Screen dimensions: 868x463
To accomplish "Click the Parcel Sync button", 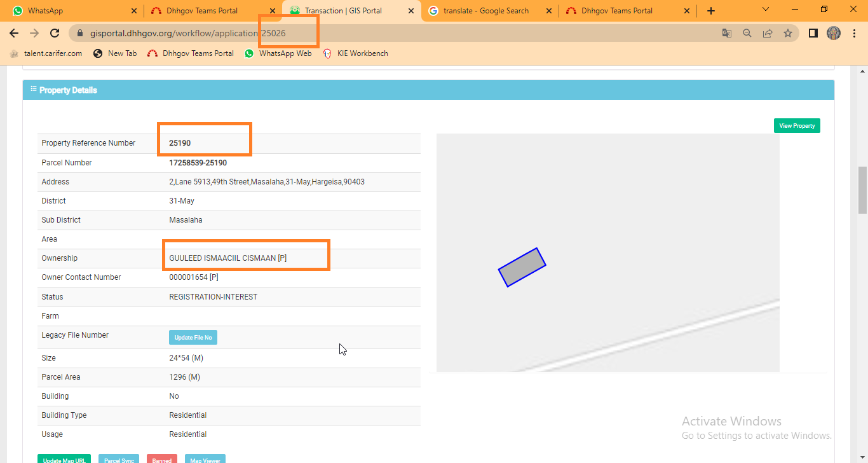I will pyautogui.click(x=119, y=459).
